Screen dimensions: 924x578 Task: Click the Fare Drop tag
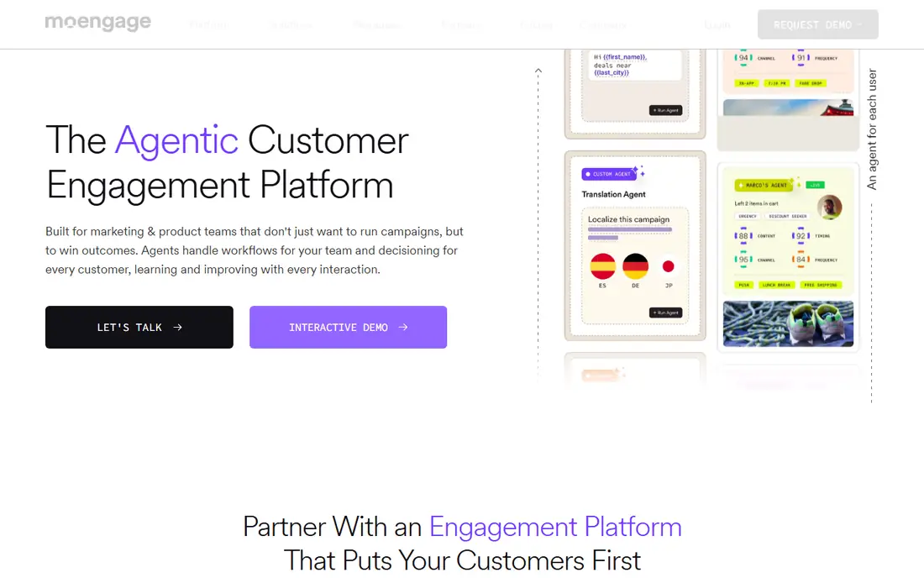coord(811,83)
